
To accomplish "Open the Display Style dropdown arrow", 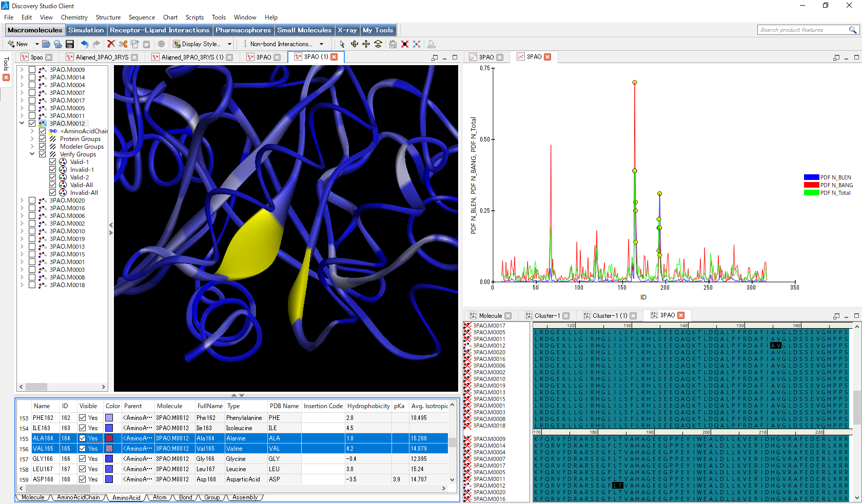I will pos(230,44).
